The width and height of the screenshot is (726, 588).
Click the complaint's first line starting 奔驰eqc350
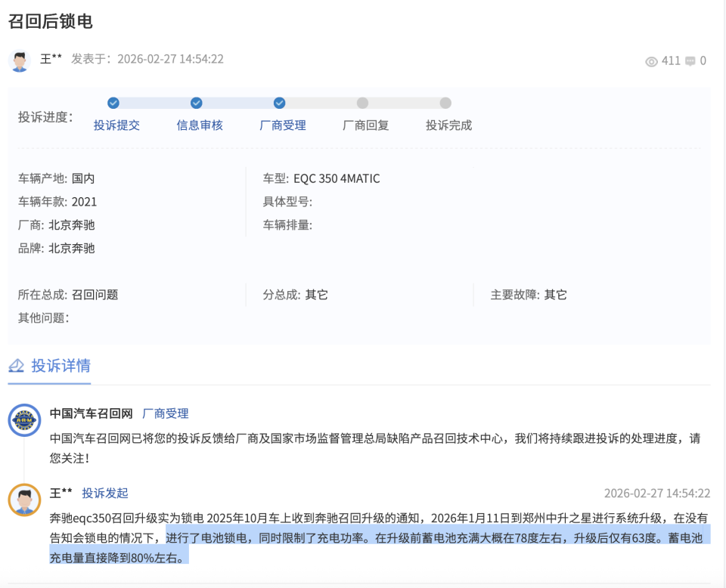pyautogui.click(x=379, y=518)
